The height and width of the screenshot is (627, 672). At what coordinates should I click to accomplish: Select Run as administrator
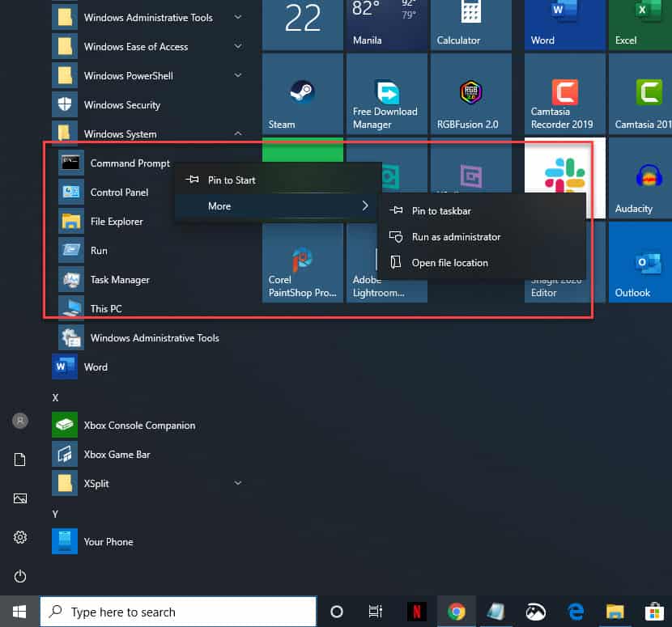pos(482,237)
